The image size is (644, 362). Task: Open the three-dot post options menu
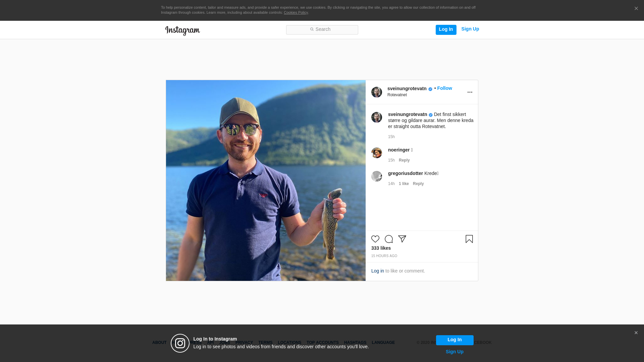[x=470, y=92]
